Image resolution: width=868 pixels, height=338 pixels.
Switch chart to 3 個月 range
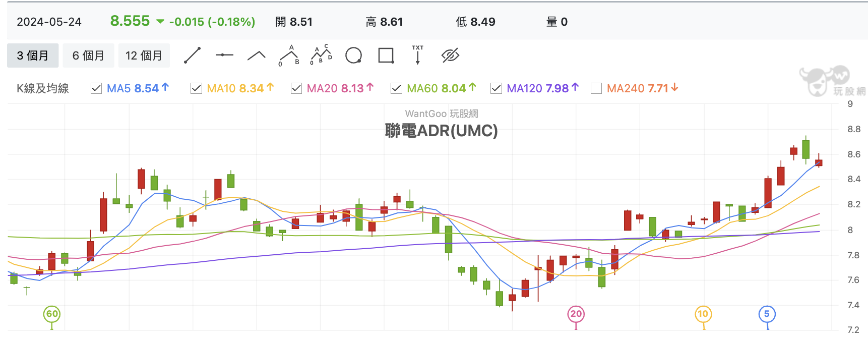tap(33, 55)
